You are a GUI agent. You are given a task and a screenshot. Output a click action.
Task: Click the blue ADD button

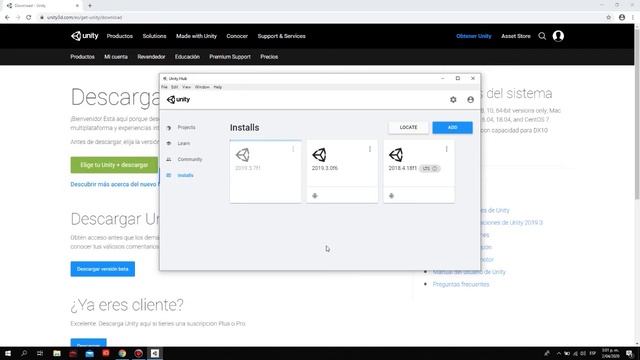click(x=452, y=127)
